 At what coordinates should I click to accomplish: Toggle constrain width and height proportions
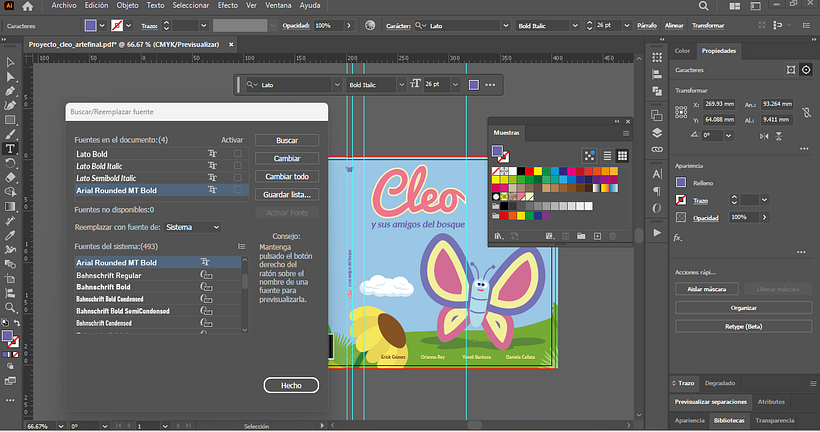point(807,112)
